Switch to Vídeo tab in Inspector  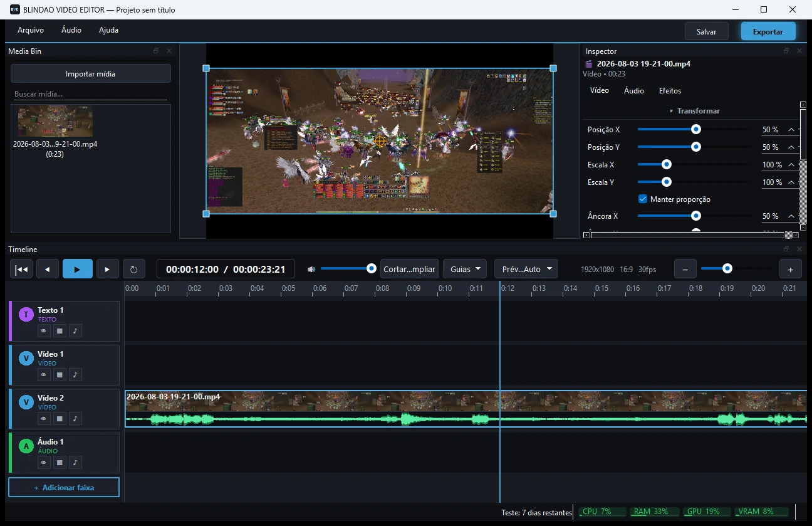600,91
